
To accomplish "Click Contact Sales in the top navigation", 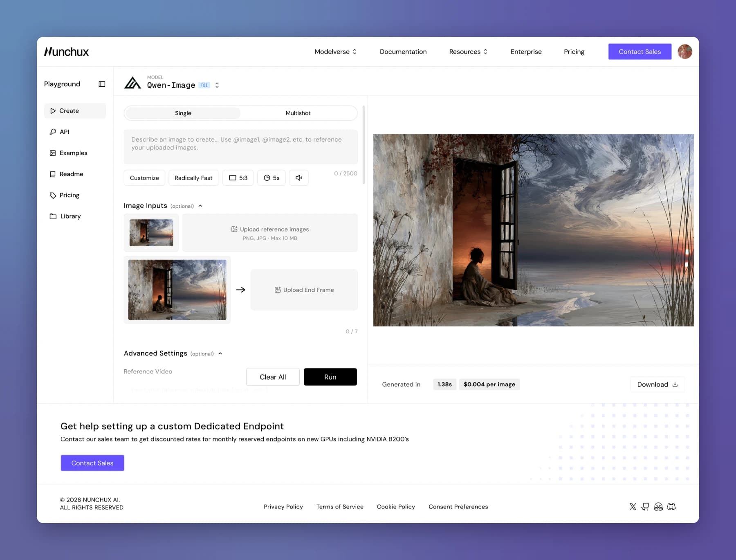I will pyautogui.click(x=640, y=52).
